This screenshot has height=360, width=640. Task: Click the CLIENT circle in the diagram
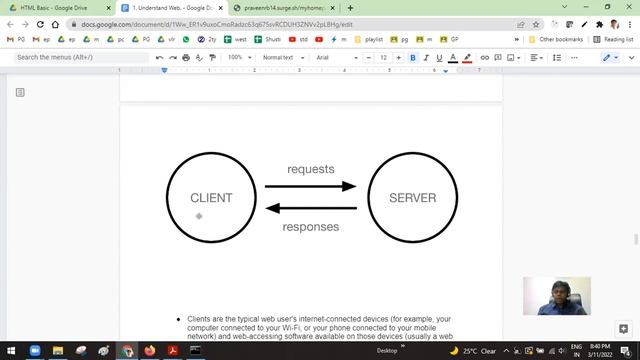(x=211, y=198)
